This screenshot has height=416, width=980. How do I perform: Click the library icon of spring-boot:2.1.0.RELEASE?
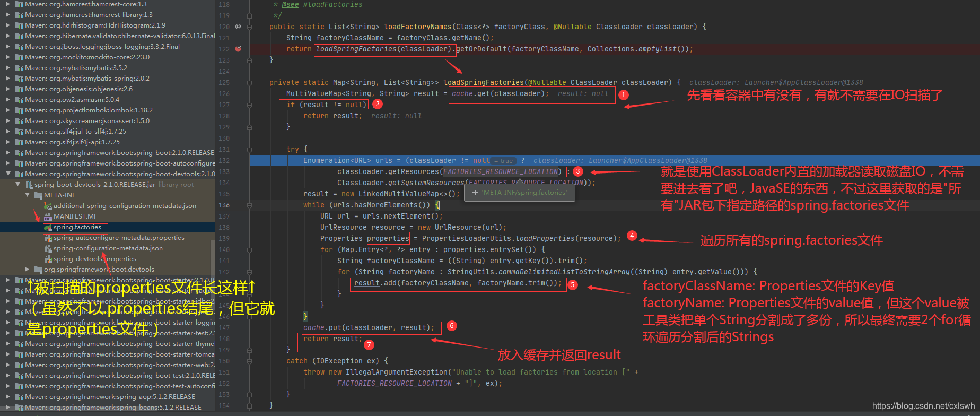[x=19, y=153]
